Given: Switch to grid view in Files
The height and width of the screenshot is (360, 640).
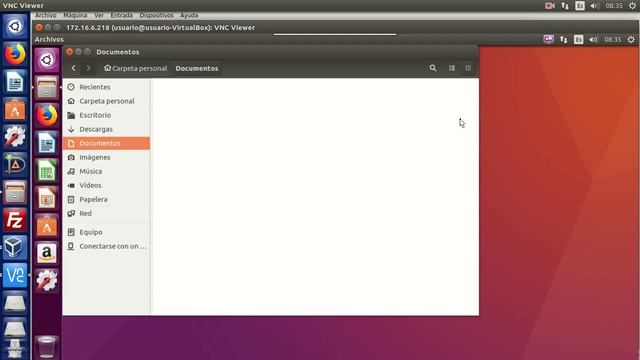Looking at the screenshot, I should pyautogui.click(x=468, y=68).
